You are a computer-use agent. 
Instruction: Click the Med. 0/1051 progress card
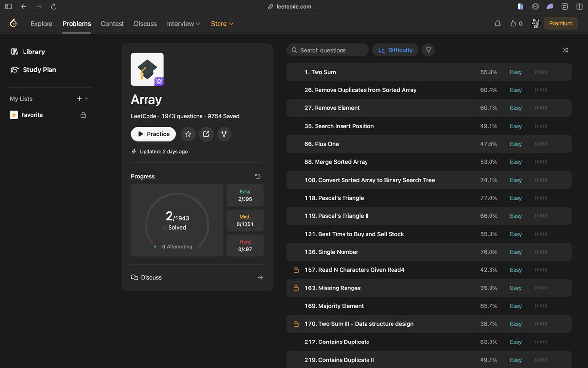coord(245,220)
